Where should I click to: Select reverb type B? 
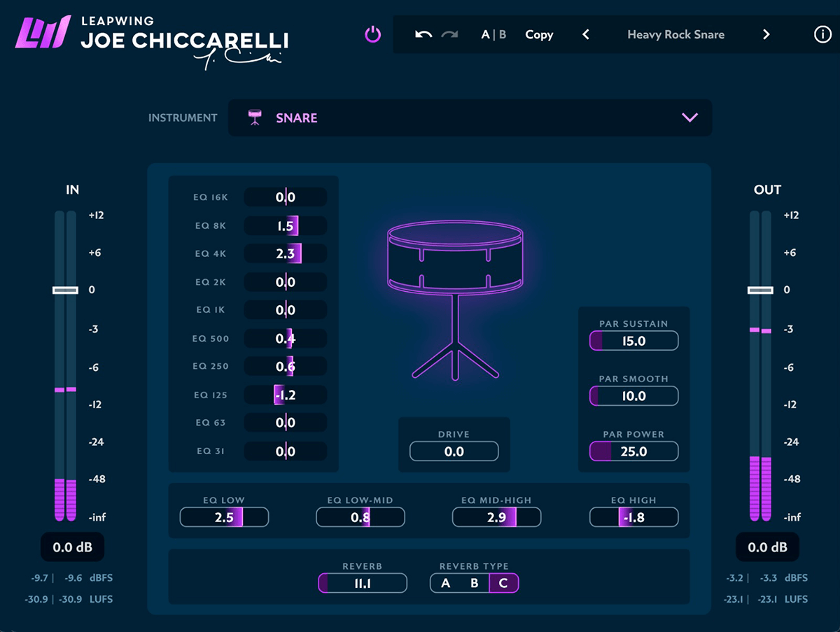474,583
